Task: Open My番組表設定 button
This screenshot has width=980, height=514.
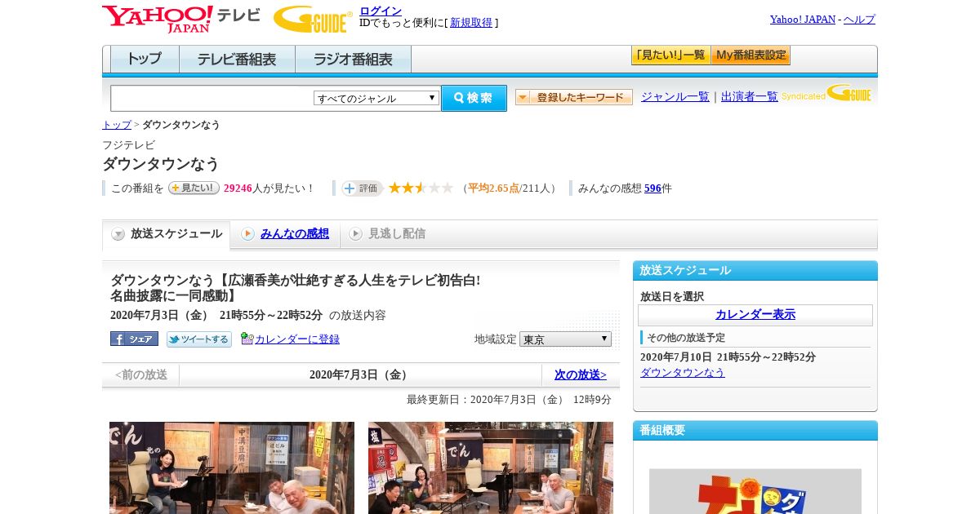Action: coord(751,55)
